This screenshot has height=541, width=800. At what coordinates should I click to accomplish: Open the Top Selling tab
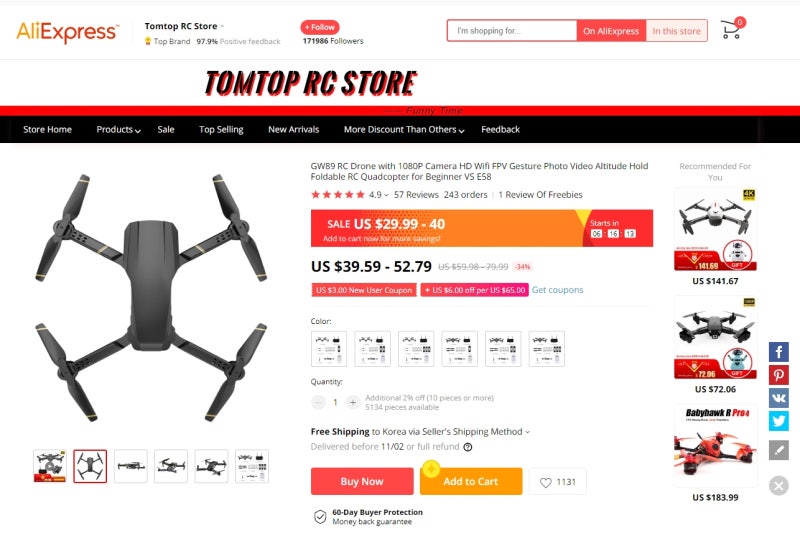[x=221, y=130]
